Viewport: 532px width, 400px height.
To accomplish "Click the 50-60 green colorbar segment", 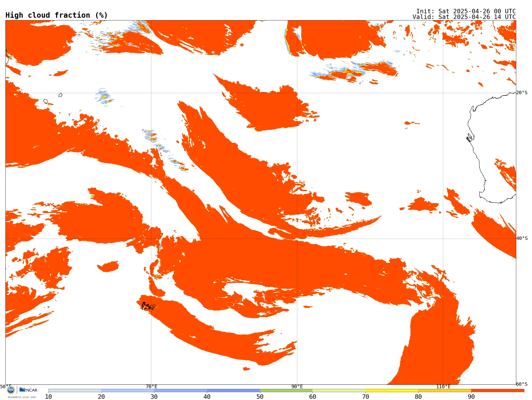I will (286, 391).
